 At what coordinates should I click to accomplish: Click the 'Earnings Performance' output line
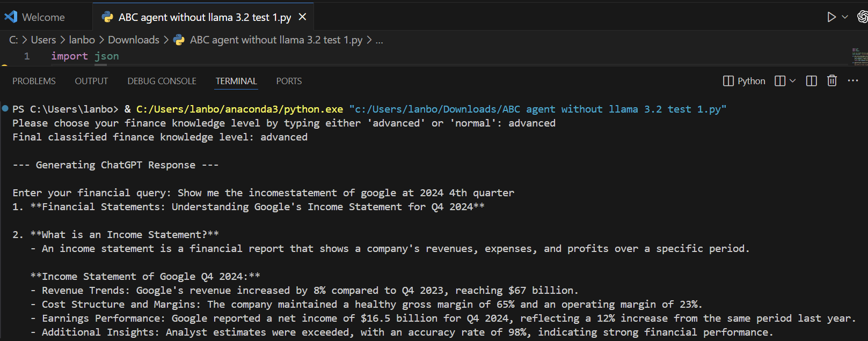[x=443, y=318]
